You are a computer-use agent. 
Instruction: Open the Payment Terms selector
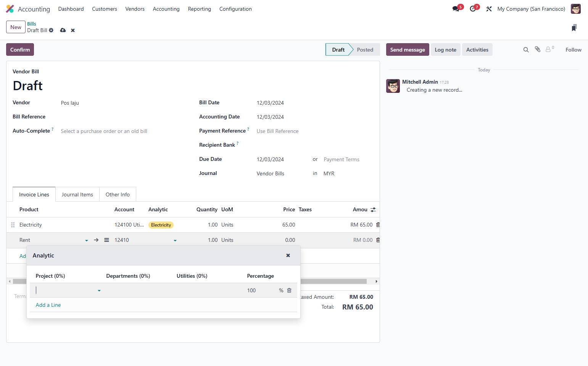[x=341, y=159]
